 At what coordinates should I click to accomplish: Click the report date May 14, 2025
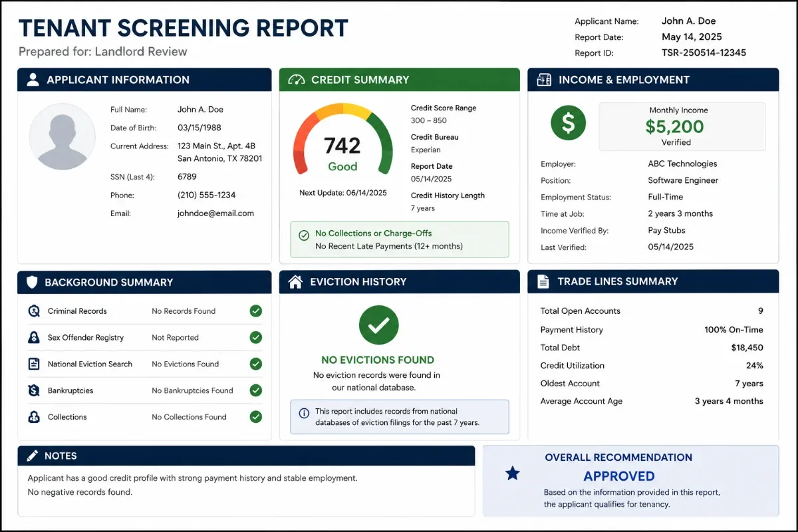(x=692, y=37)
